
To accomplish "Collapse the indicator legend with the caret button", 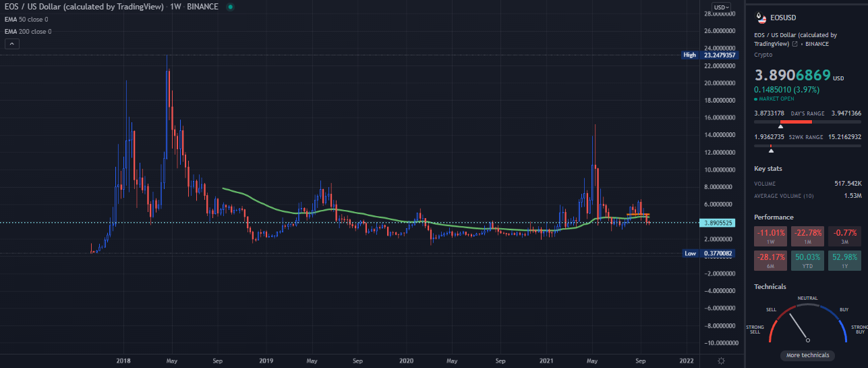I will click(x=13, y=44).
